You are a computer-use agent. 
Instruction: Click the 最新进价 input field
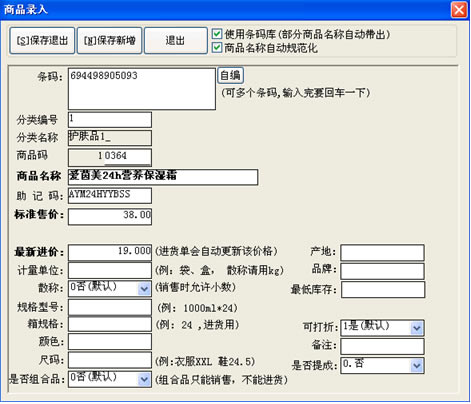[110, 252]
